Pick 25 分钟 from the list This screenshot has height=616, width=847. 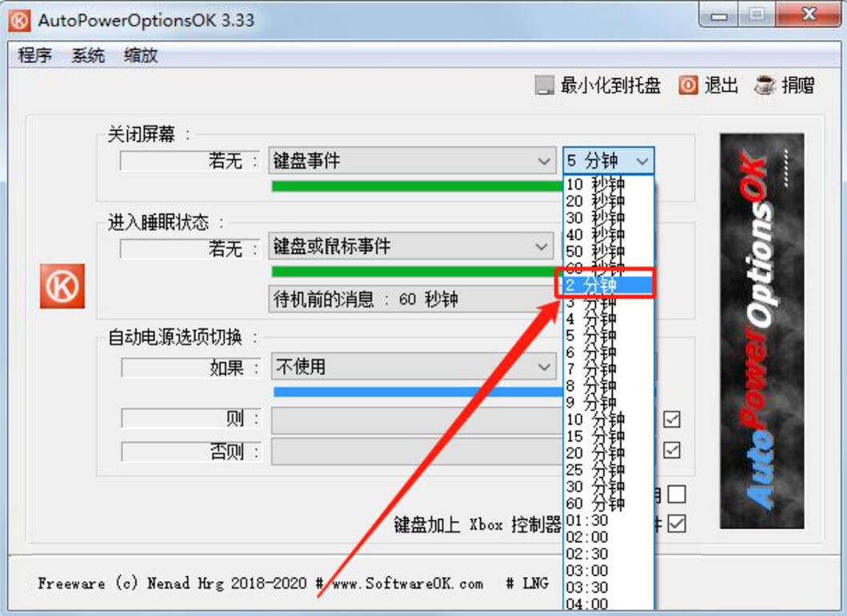[608, 470]
